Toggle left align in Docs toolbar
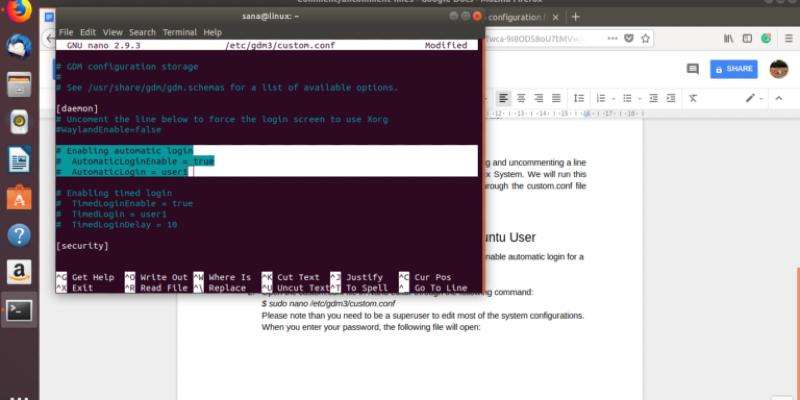Viewport: 800px width, 400px height. point(504,98)
